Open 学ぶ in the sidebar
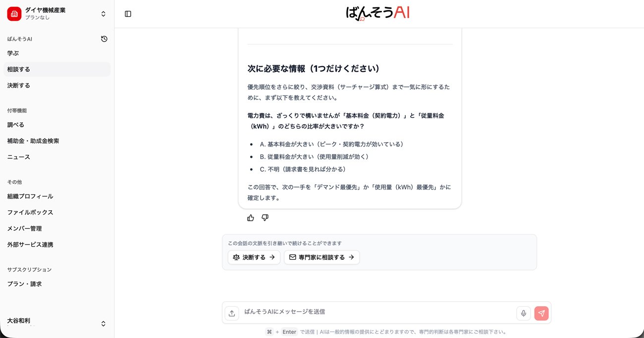 click(x=13, y=53)
